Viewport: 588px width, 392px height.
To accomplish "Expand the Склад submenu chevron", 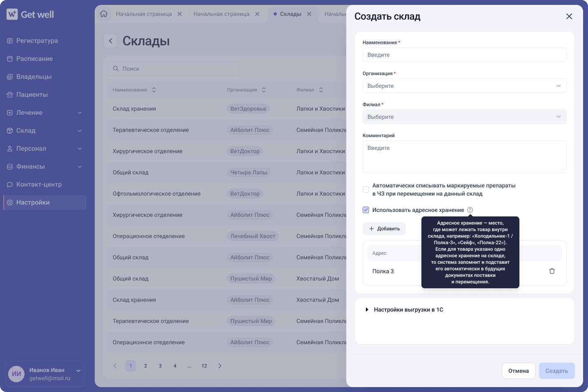I will 80,131.
